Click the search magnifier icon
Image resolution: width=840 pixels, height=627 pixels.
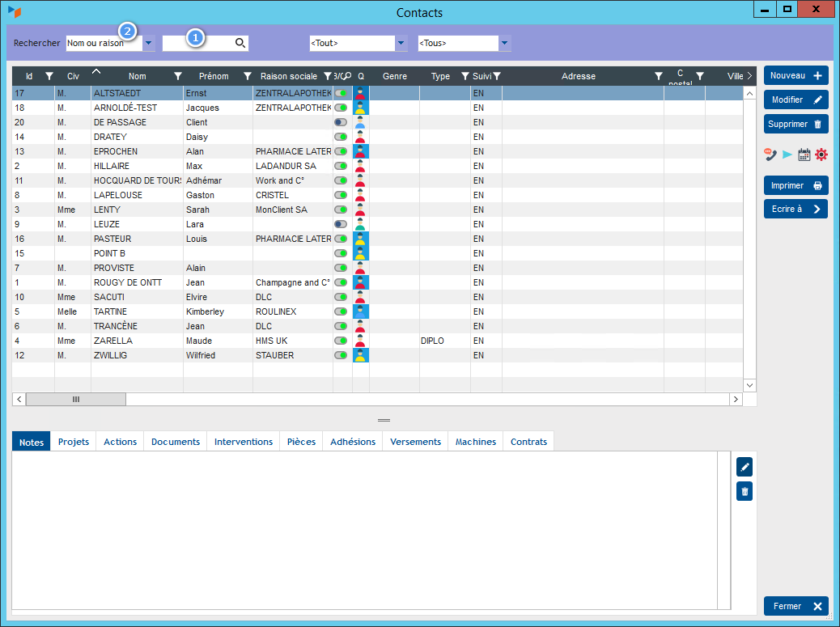point(240,43)
